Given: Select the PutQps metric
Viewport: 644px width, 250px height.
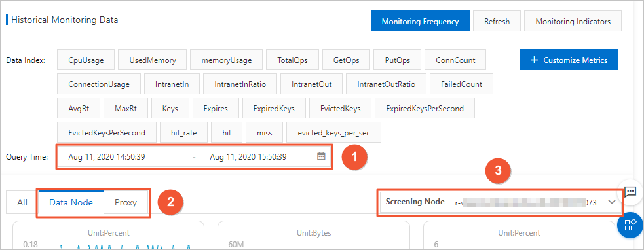Looking at the screenshot, I should point(397,60).
